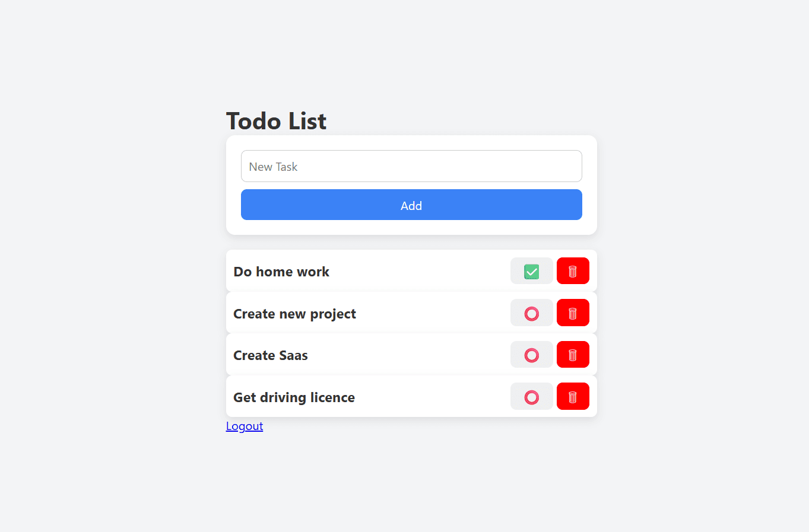Toggle completion status of 'Get driving licence'

pos(531,396)
